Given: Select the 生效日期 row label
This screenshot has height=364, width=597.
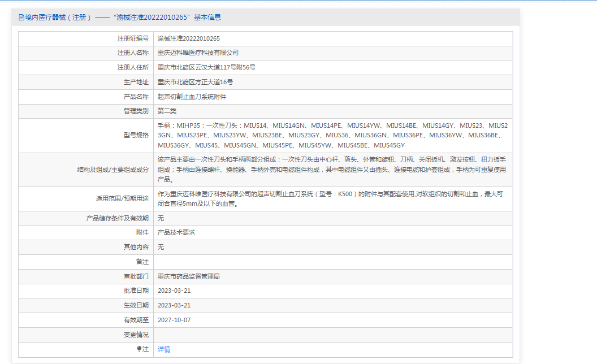Looking at the screenshot, I should point(136,305).
